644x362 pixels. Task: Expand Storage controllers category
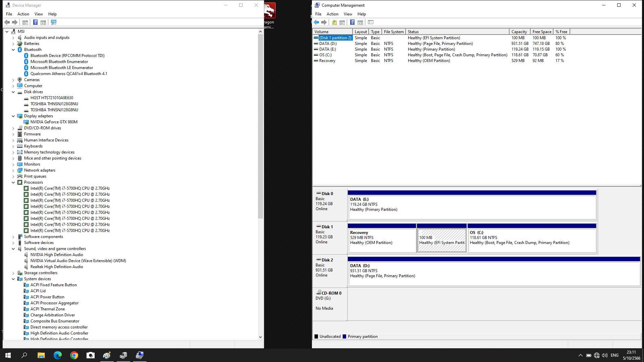[x=13, y=273]
